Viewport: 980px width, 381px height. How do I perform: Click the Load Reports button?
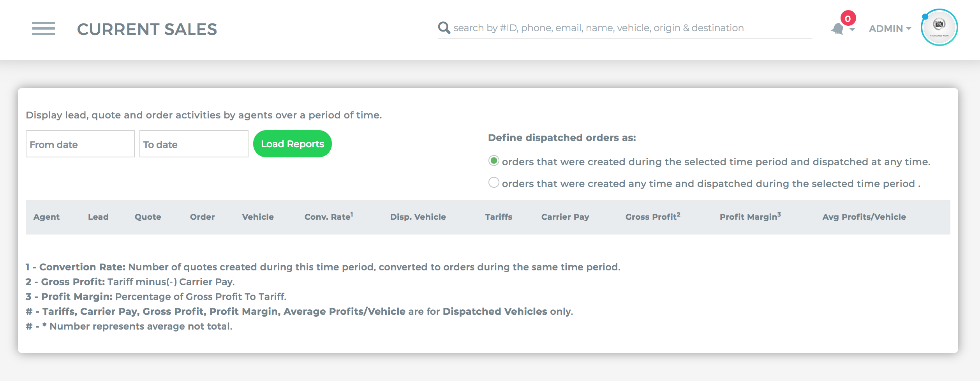[x=292, y=144]
